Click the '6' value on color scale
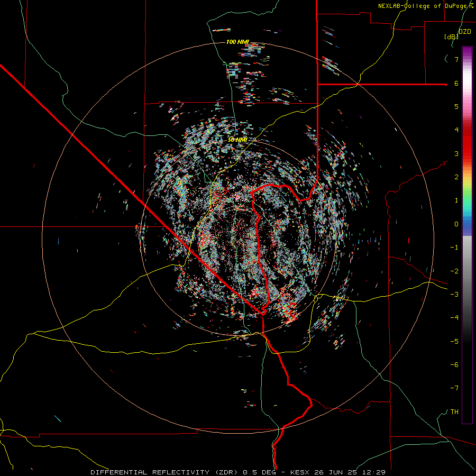 click(456, 83)
